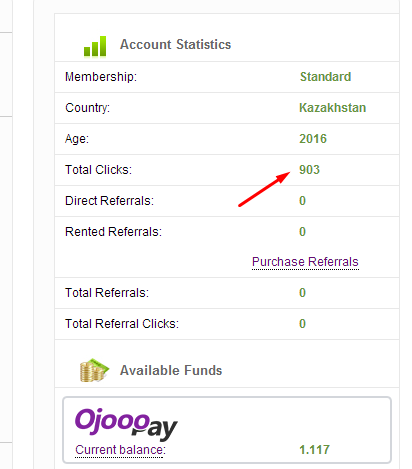
Task: Click the Direct Referrals label
Action: (x=109, y=201)
